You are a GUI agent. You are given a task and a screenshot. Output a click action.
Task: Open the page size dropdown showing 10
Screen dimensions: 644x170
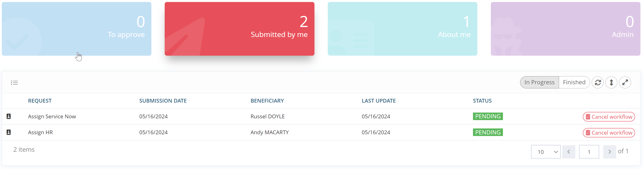(546, 152)
